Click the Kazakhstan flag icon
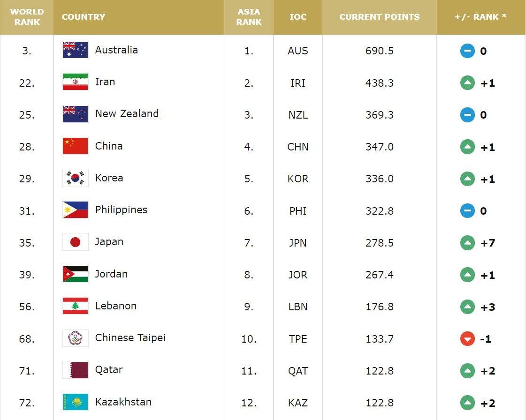The image size is (526, 420). pyautogui.click(x=75, y=402)
